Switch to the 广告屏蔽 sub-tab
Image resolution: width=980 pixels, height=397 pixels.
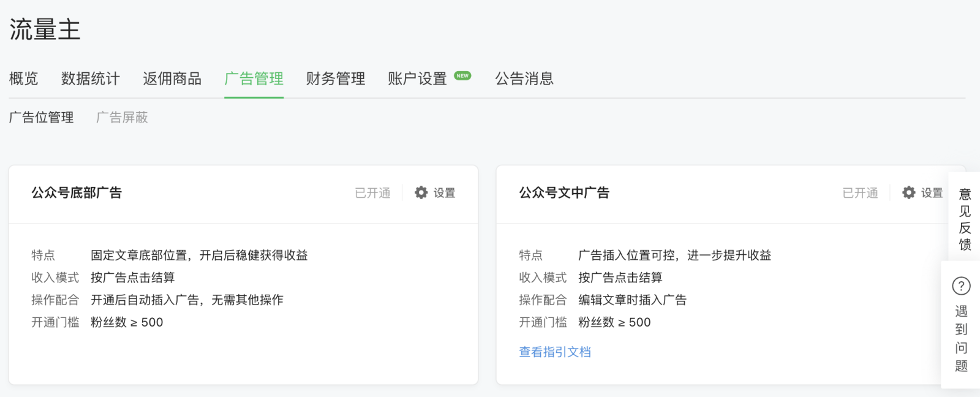coord(123,117)
